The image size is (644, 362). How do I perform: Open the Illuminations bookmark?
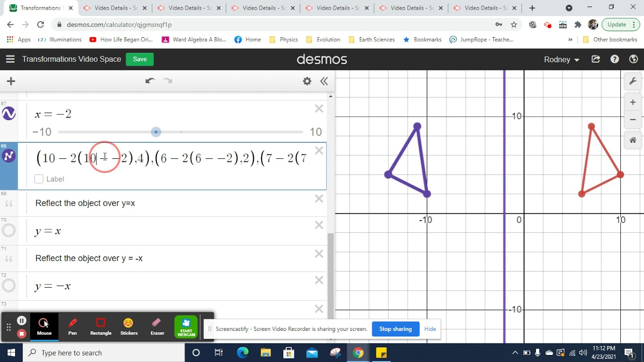pyautogui.click(x=60, y=39)
